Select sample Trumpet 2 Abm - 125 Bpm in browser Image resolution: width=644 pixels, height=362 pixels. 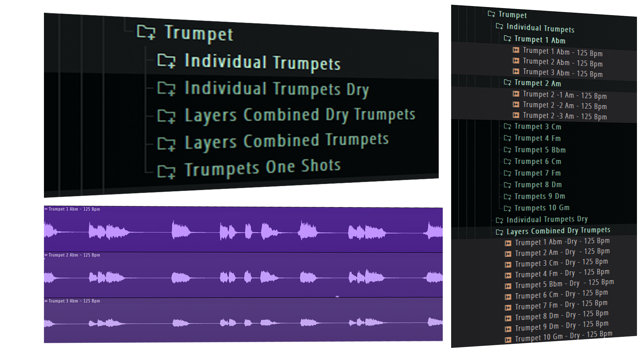point(563,62)
